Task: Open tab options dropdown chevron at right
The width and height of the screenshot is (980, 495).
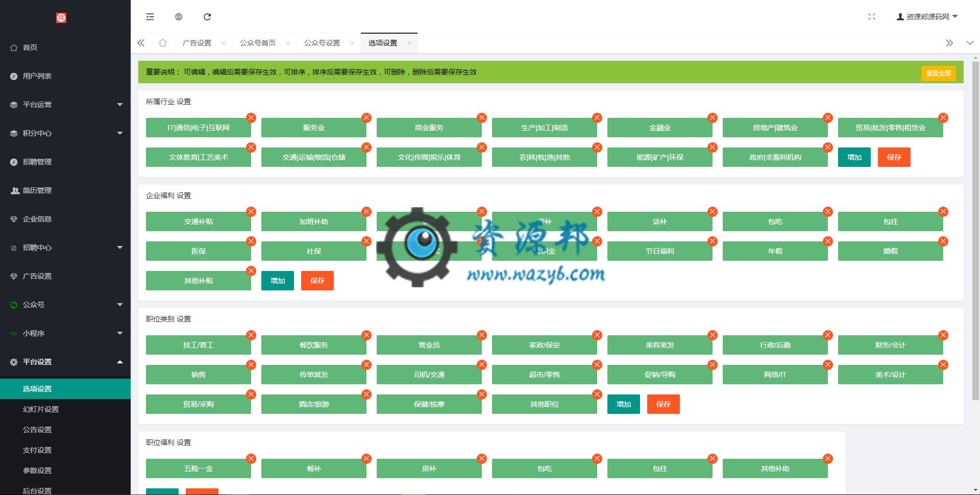Action: tap(970, 43)
